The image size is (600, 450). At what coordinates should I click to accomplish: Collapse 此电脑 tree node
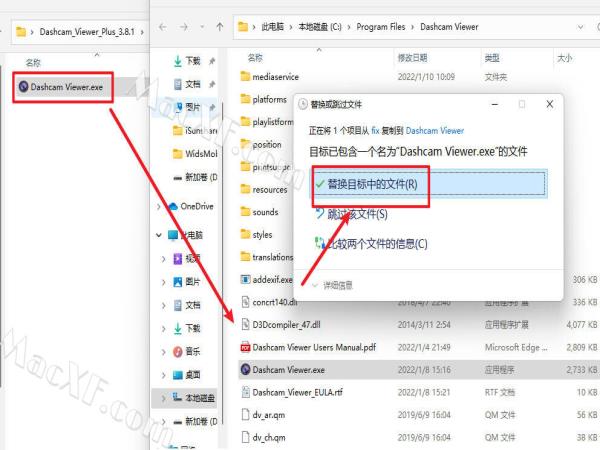(159, 235)
